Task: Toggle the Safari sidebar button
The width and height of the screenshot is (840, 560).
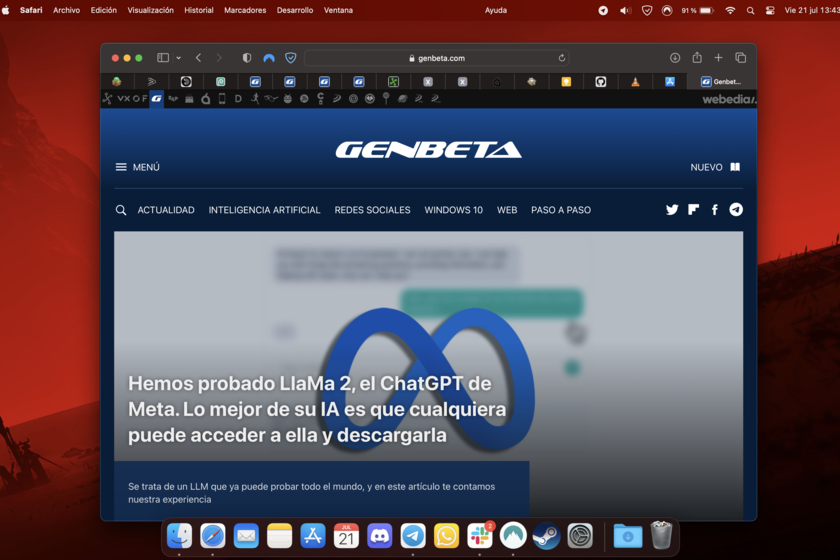Action: pos(163,57)
